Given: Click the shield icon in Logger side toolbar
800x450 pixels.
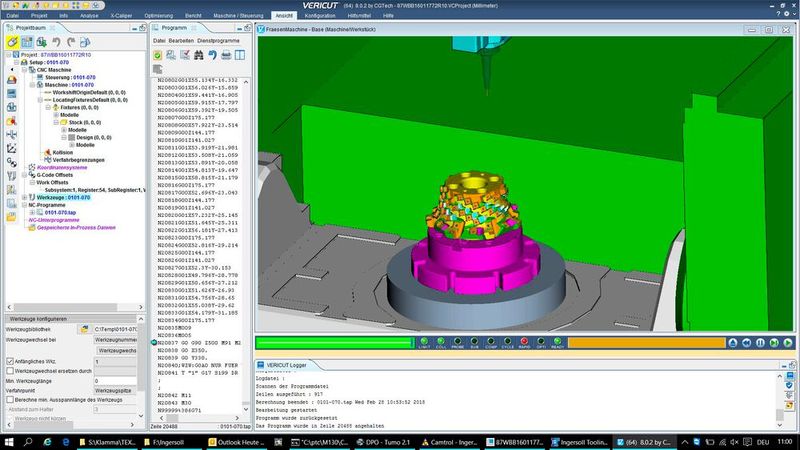Looking at the screenshot, I should pyautogui.click(x=789, y=385).
